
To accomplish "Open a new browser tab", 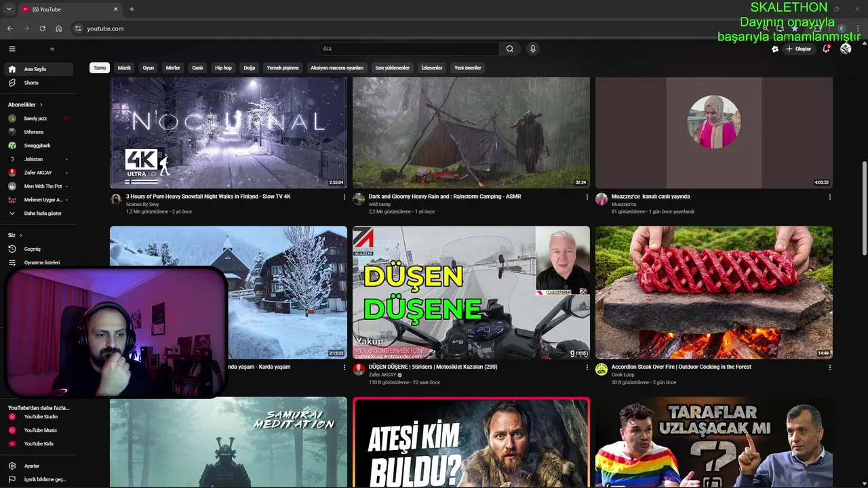I will (132, 9).
